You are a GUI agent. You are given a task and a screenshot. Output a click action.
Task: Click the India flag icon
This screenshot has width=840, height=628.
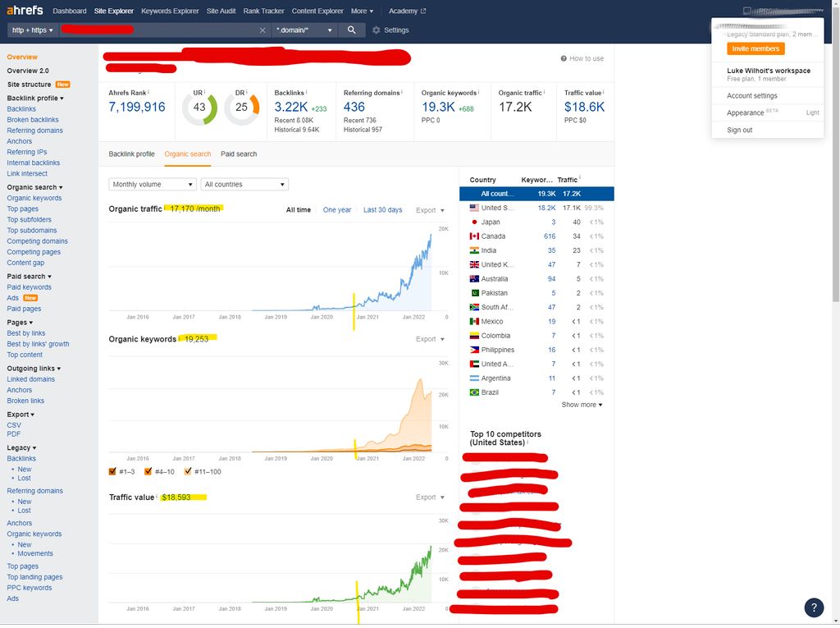click(x=474, y=250)
